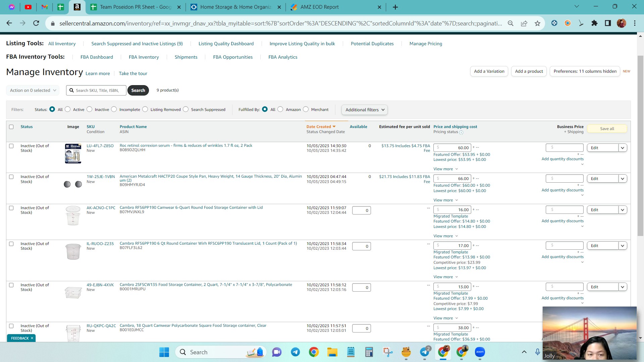The image size is (644, 362).
Task: Click the Add a Variation button
Action: (489, 71)
